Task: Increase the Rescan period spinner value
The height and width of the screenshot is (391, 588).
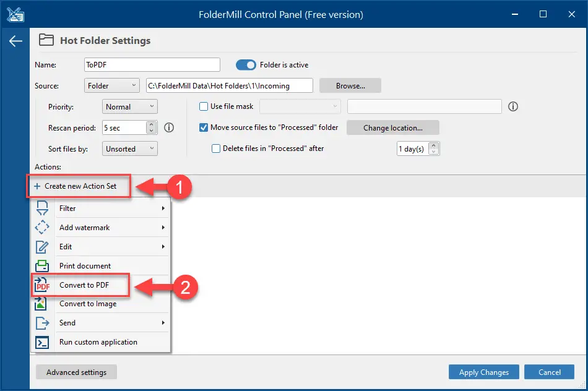Action: pos(151,124)
